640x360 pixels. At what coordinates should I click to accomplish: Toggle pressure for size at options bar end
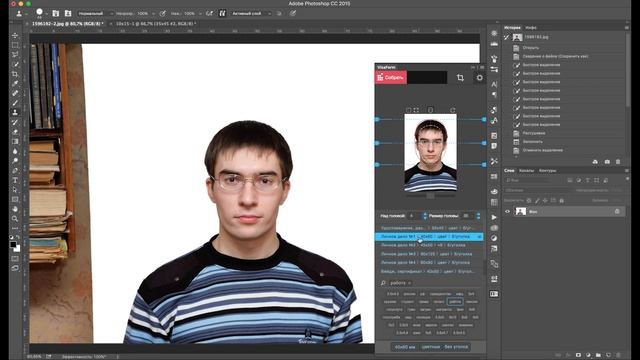coord(293,13)
